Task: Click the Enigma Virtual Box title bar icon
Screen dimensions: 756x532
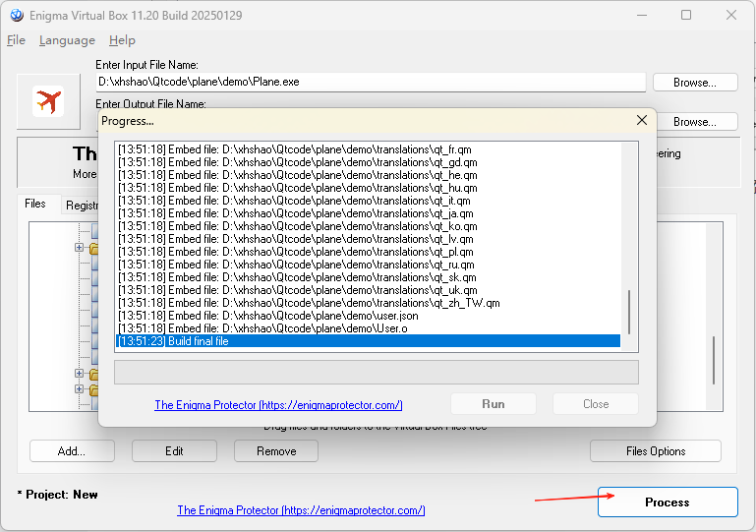Action: 17,16
